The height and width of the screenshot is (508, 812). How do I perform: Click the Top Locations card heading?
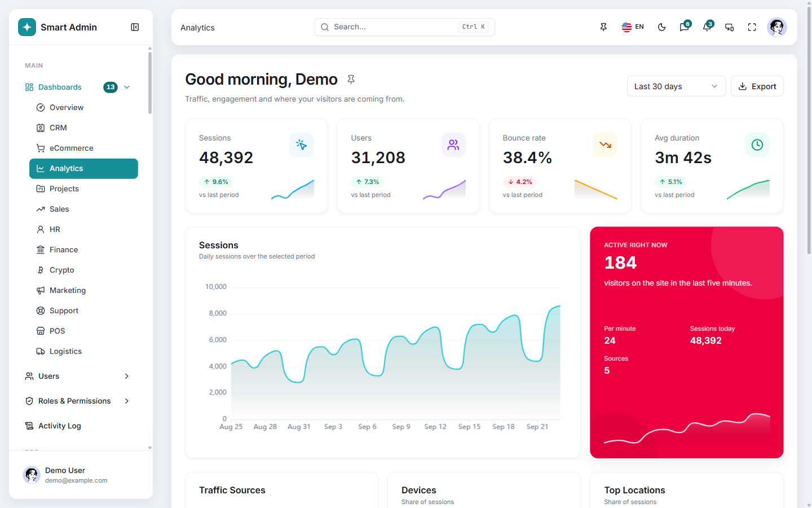pos(634,491)
